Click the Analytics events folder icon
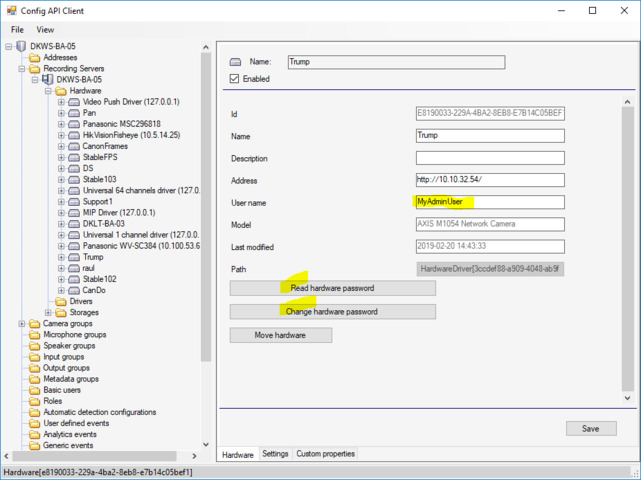 35,434
